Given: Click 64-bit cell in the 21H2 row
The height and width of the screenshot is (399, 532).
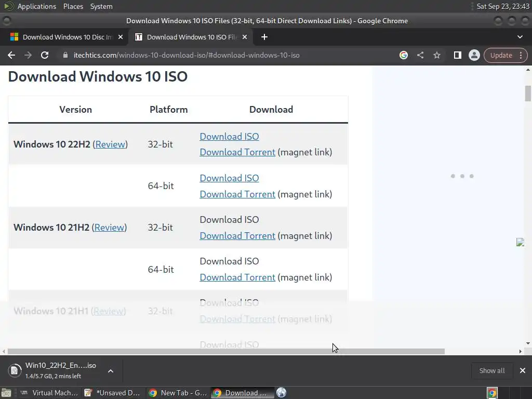Looking at the screenshot, I should 161,270.
